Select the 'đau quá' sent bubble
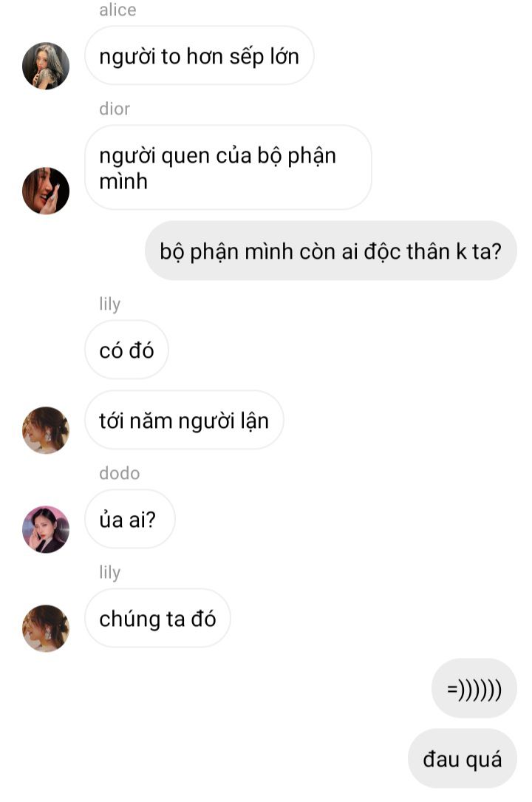Viewport: 532px width, 802px height. 463,758
